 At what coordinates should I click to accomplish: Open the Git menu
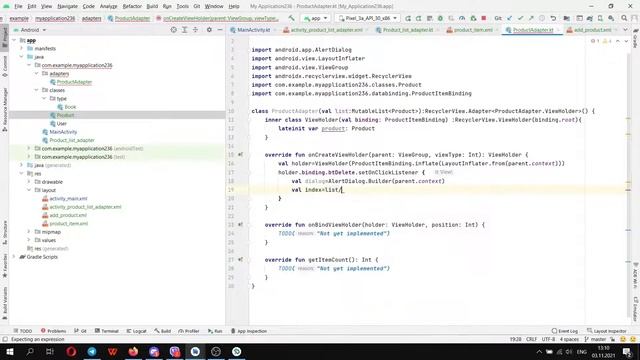197,7
